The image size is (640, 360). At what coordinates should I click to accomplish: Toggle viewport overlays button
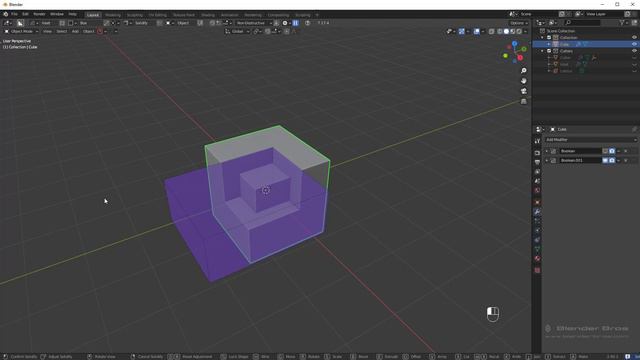[x=476, y=31]
